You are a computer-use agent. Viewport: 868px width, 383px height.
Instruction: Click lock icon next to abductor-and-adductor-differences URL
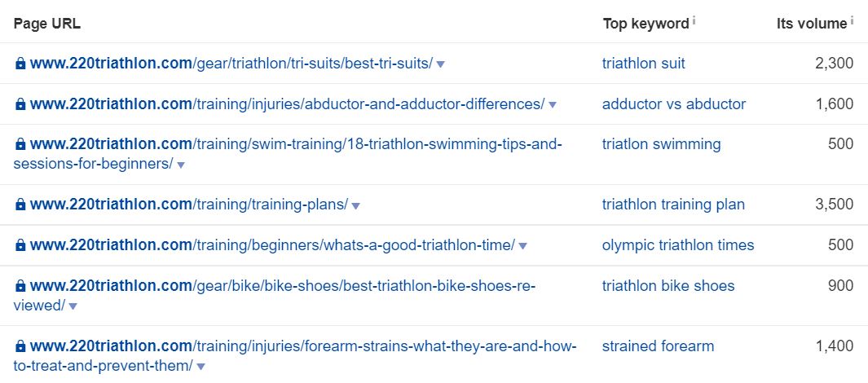tap(20, 104)
